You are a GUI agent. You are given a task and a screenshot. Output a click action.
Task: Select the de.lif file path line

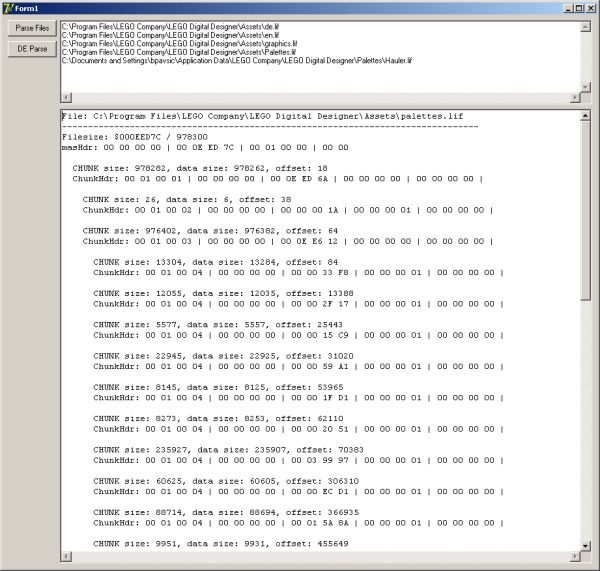(170, 27)
